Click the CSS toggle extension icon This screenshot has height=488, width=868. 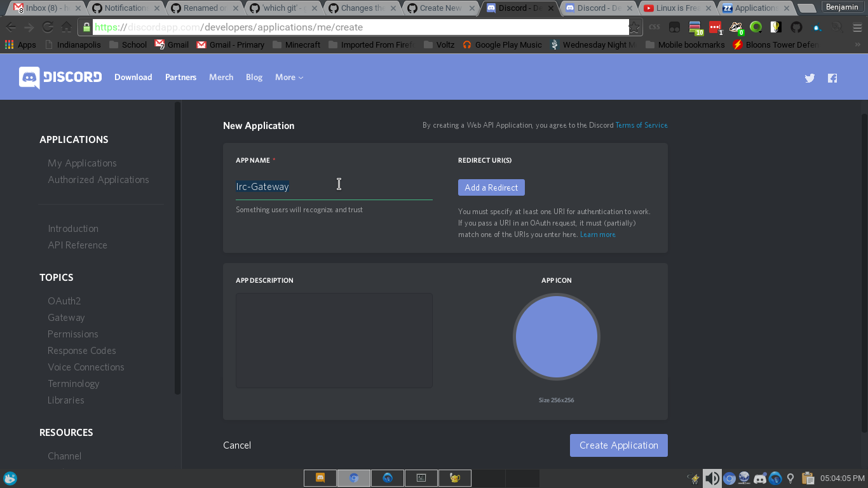pyautogui.click(x=654, y=27)
